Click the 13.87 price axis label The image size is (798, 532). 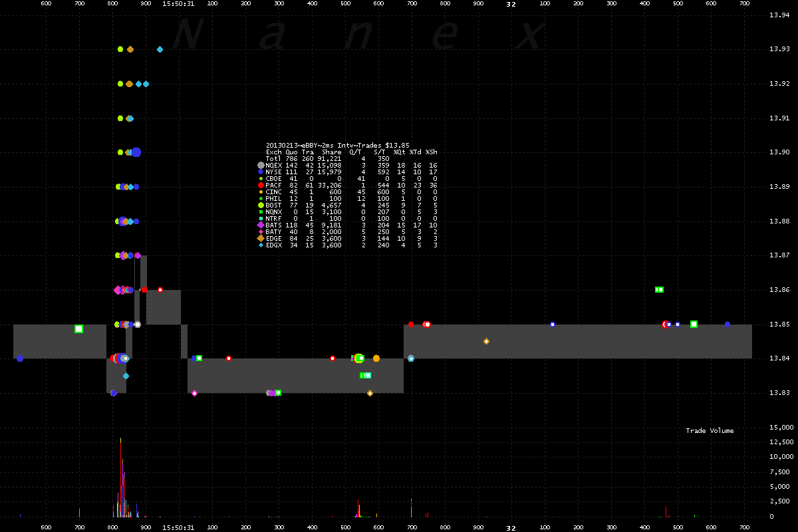tap(779, 255)
